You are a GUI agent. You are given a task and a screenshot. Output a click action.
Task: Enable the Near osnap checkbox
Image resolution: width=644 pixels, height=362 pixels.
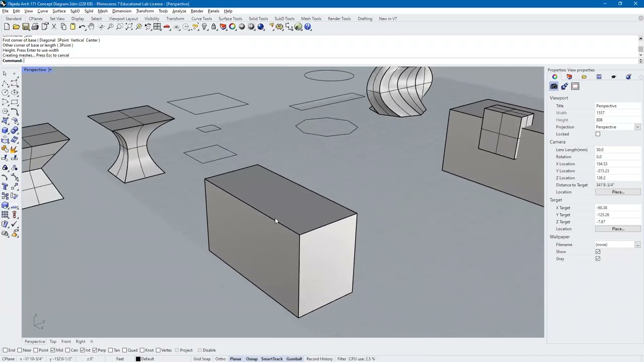20,350
